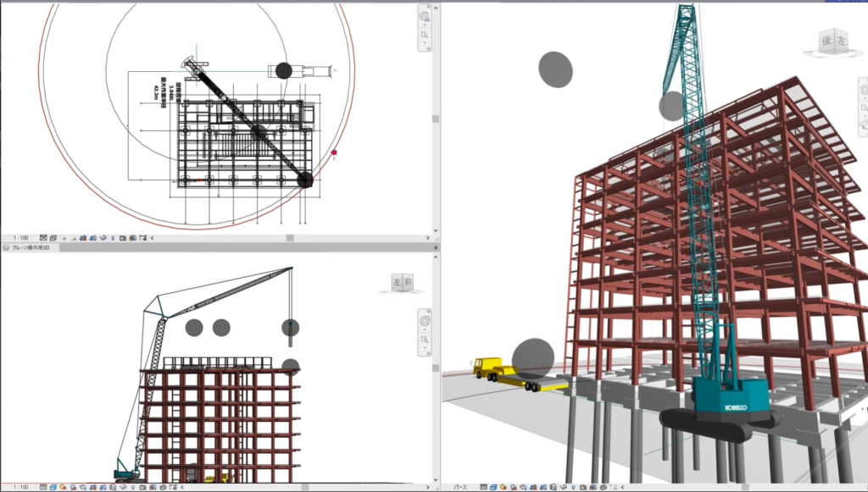This screenshot has height=492, width=868.
Task: Click the scroll-right arrow of plan view horizontal scrollbar
Action: coord(428,239)
